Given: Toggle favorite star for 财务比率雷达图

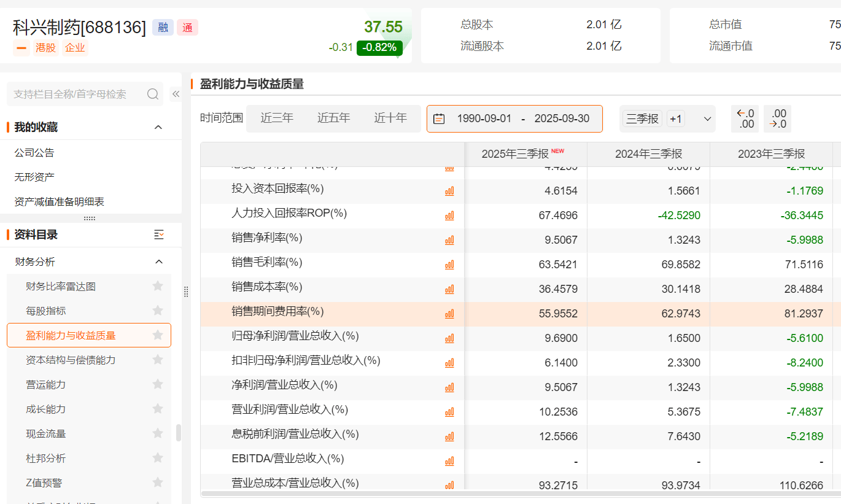Looking at the screenshot, I should pos(158,286).
